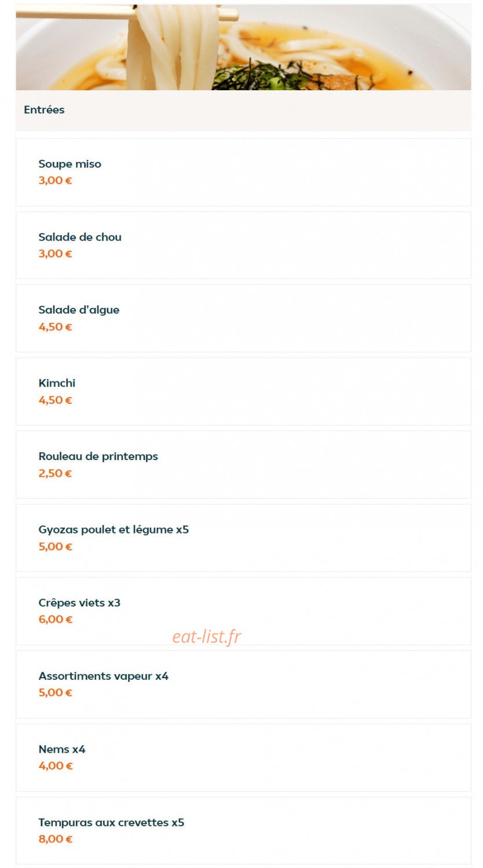
Task: Select the Kimchi starter card
Action: tap(243, 392)
